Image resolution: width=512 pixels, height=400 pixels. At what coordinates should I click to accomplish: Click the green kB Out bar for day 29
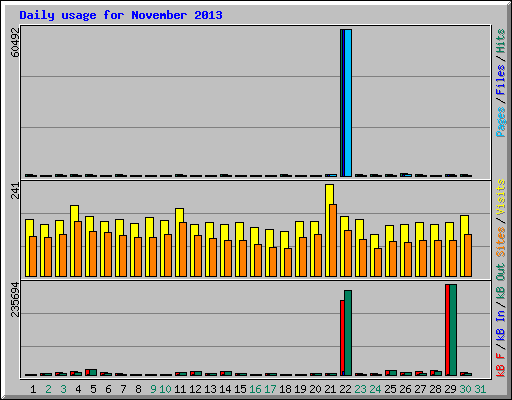coord(453,330)
